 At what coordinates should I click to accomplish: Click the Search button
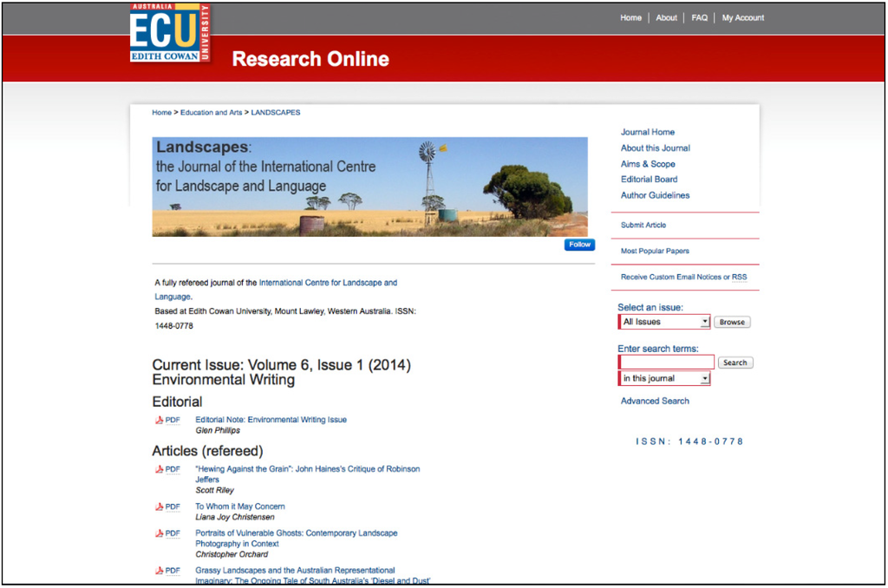[735, 363]
